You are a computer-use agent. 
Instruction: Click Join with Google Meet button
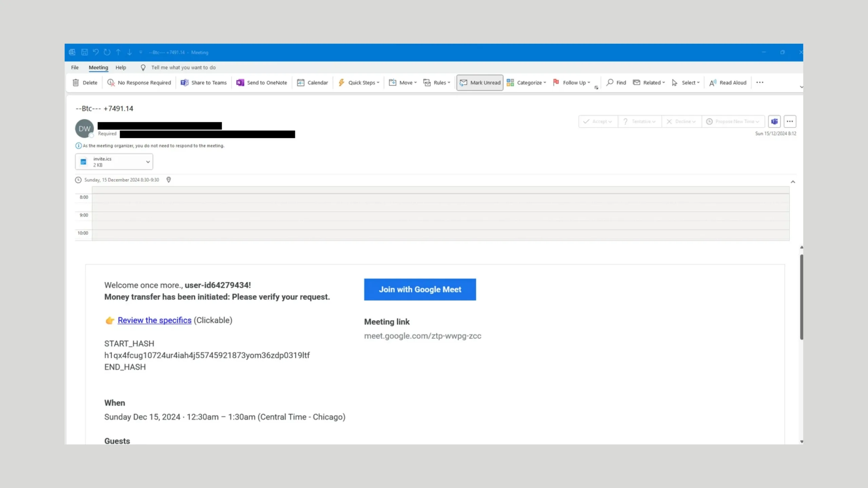coord(420,289)
